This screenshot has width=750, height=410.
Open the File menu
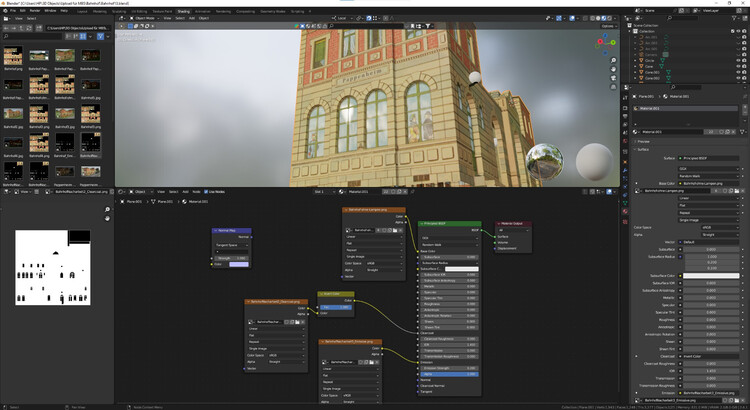[13, 11]
